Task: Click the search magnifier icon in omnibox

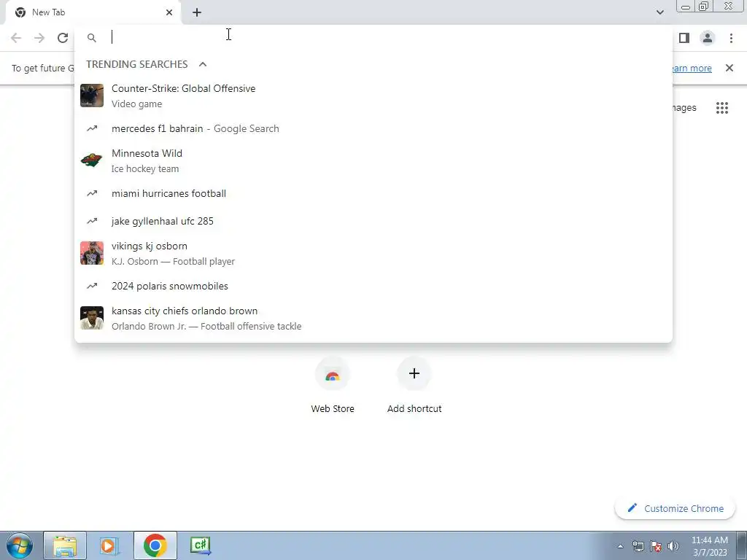Action: click(x=91, y=38)
